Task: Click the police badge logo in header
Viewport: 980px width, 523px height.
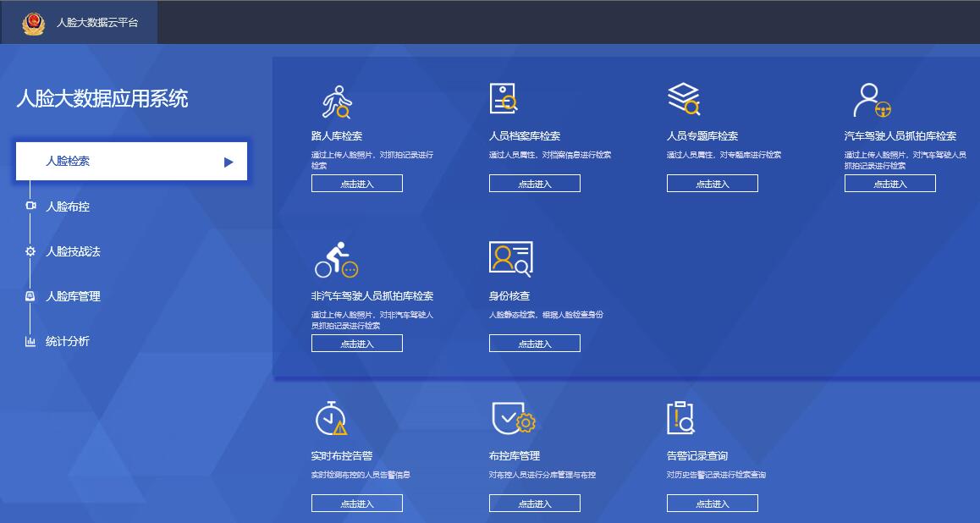Action: click(33, 23)
